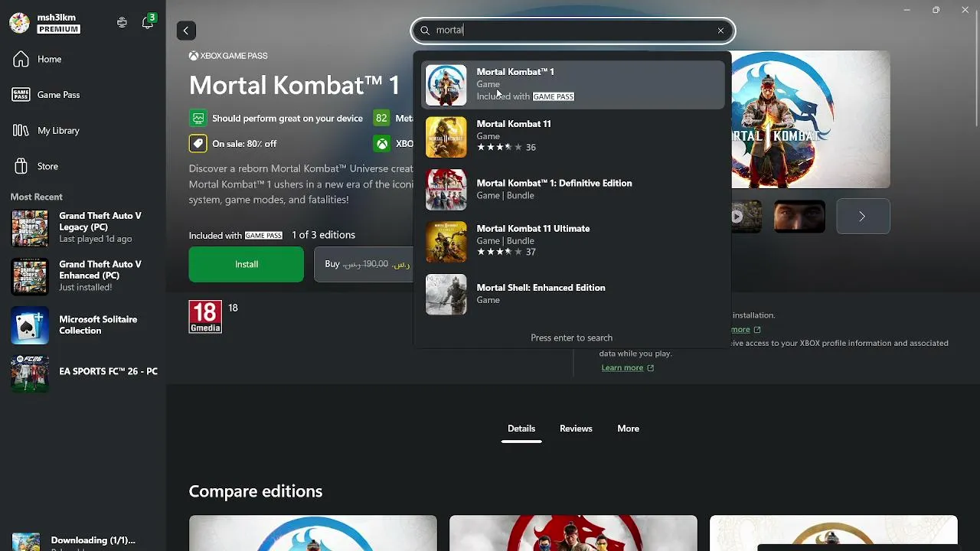980x551 pixels.
Task: Restore down the Xbox app window
Action: pyautogui.click(x=936, y=10)
